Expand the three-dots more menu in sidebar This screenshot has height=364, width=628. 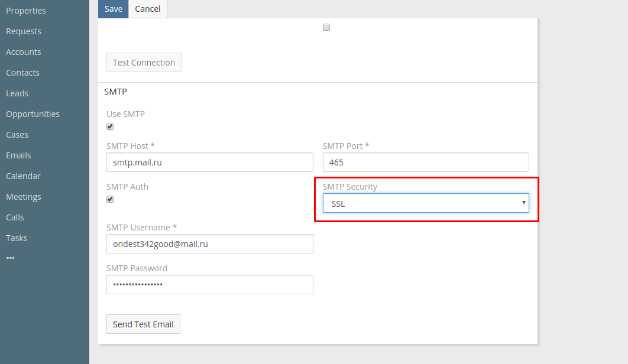(11, 258)
